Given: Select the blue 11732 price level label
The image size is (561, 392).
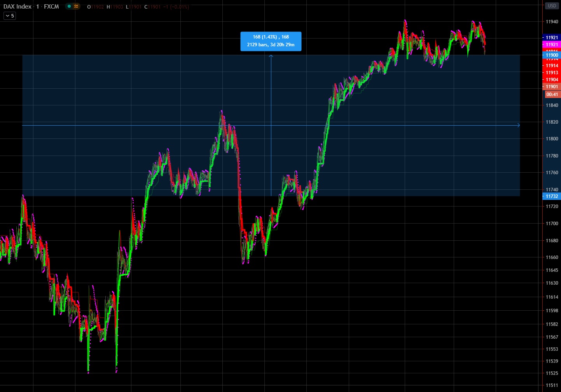Looking at the screenshot, I should [551, 196].
